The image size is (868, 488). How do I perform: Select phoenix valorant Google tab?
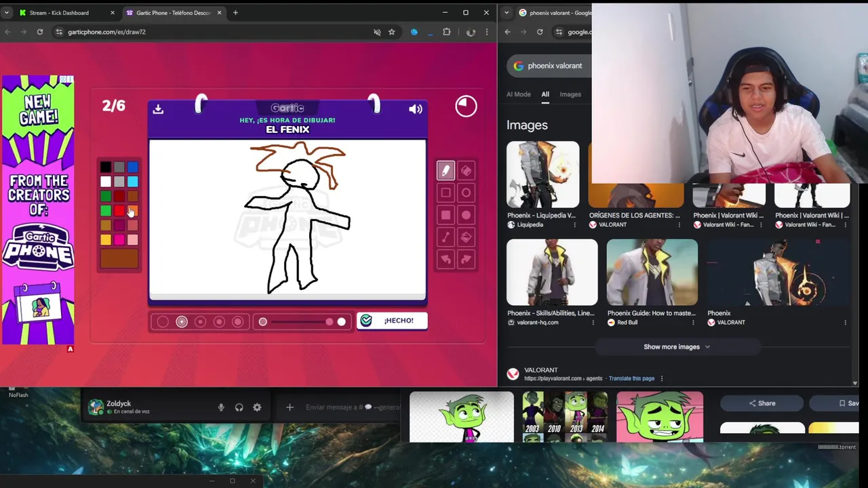click(555, 13)
